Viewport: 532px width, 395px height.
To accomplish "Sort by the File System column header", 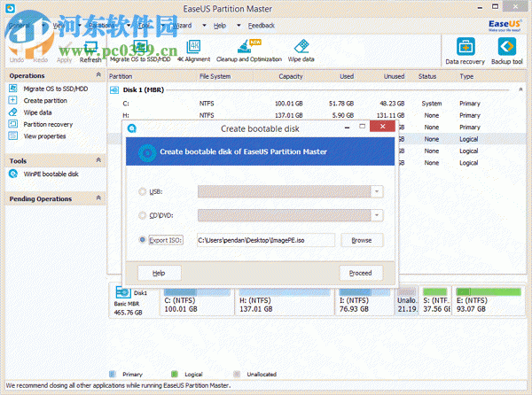I will click(215, 76).
